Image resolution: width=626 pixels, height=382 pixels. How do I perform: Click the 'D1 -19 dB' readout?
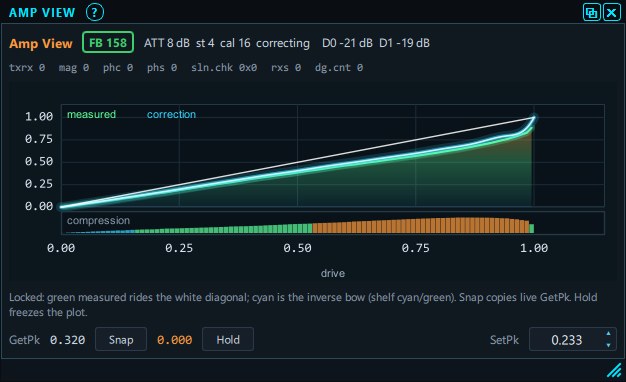(x=404, y=43)
